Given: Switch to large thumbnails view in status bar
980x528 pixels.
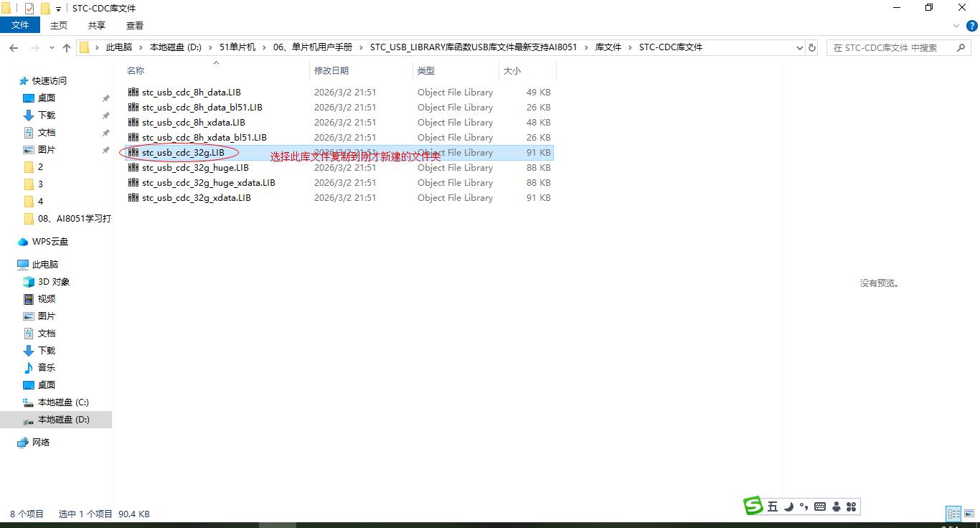Looking at the screenshot, I should (x=969, y=514).
